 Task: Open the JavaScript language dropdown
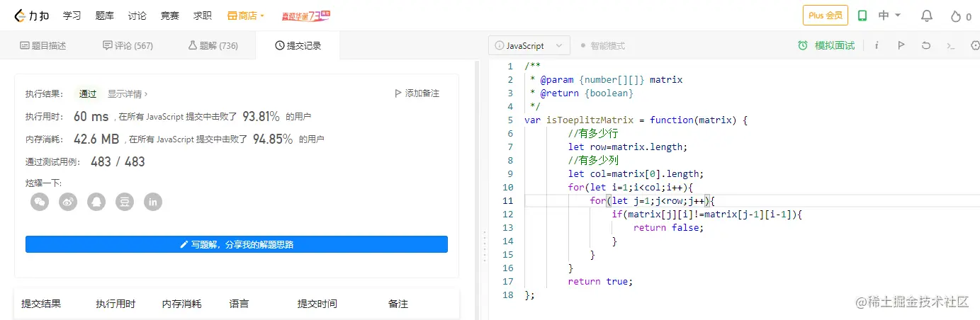coord(529,45)
